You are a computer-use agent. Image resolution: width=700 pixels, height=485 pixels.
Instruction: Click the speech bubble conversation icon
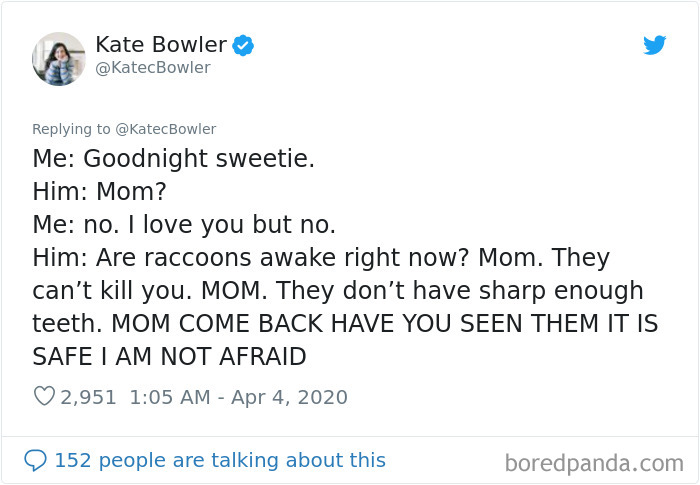(35, 460)
